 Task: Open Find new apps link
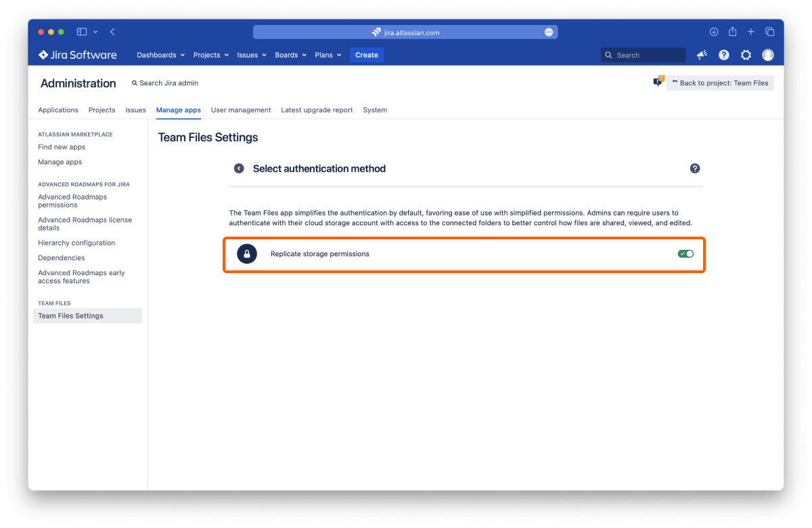(62, 147)
